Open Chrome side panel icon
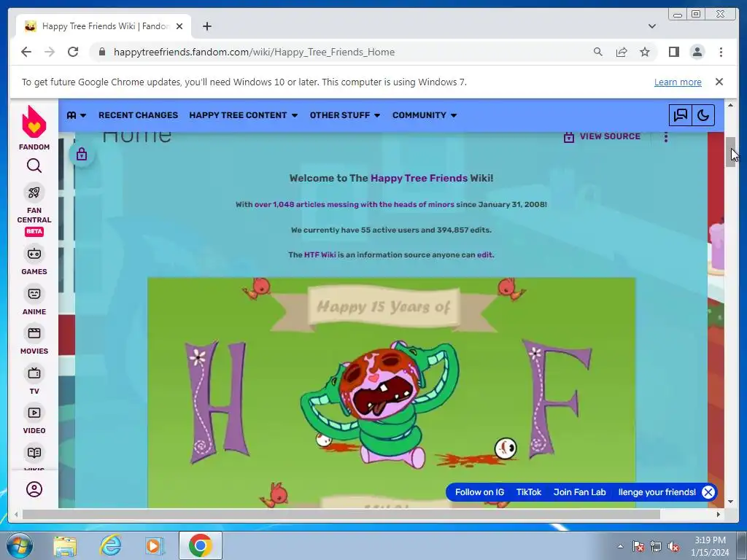This screenshot has width=747, height=560. coord(673,52)
